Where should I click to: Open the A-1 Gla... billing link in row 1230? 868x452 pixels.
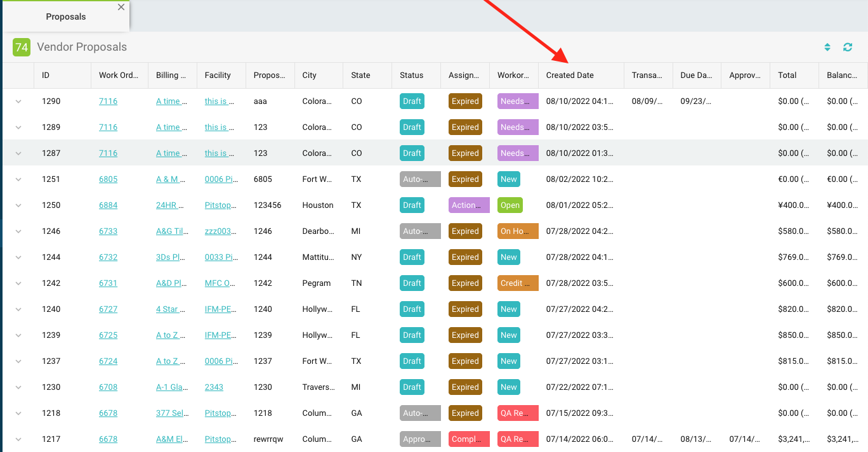pyautogui.click(x=171, y=387)
